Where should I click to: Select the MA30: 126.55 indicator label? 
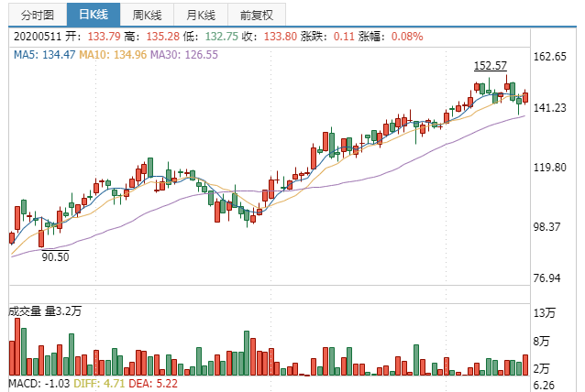click(x=184, y=55)
